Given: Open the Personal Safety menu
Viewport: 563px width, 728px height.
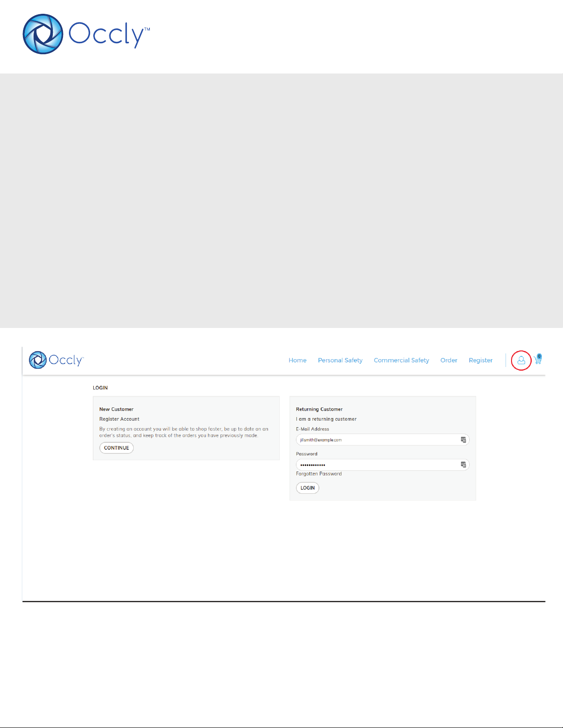Looking at the screenshot, I should click(x=340, y=361).
